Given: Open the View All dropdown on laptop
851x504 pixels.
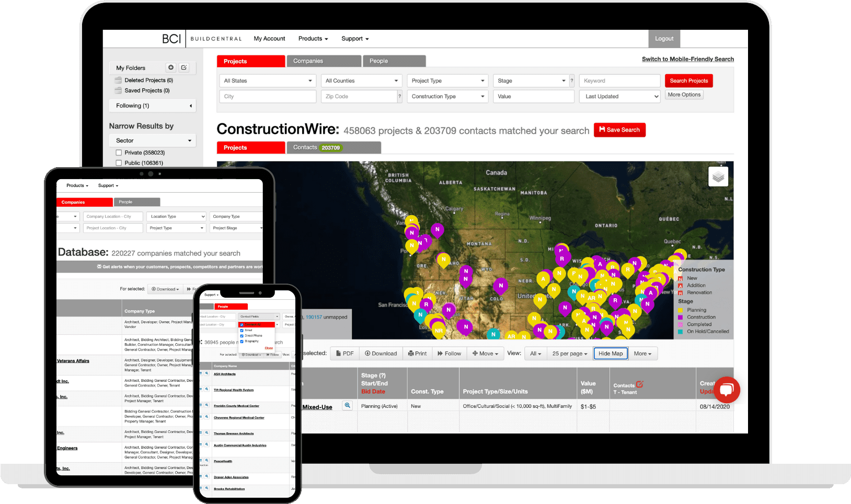Looking at the screenshot, I should [536, 354].
